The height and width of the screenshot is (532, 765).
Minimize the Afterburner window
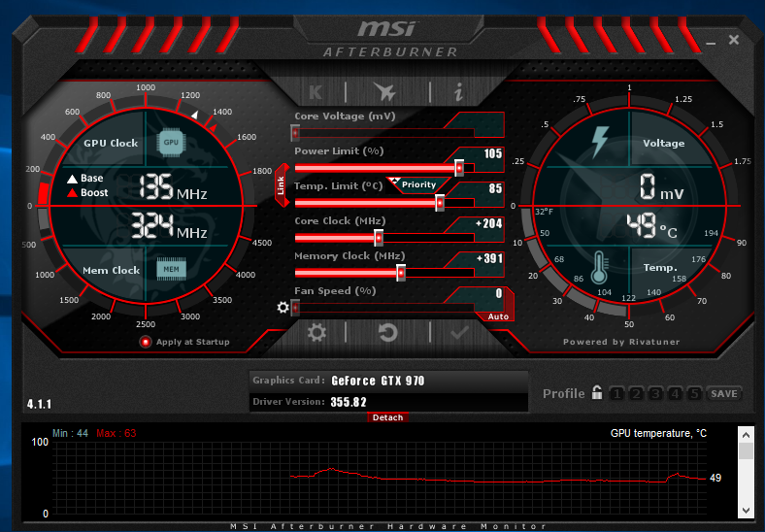[x=711, y=44]
